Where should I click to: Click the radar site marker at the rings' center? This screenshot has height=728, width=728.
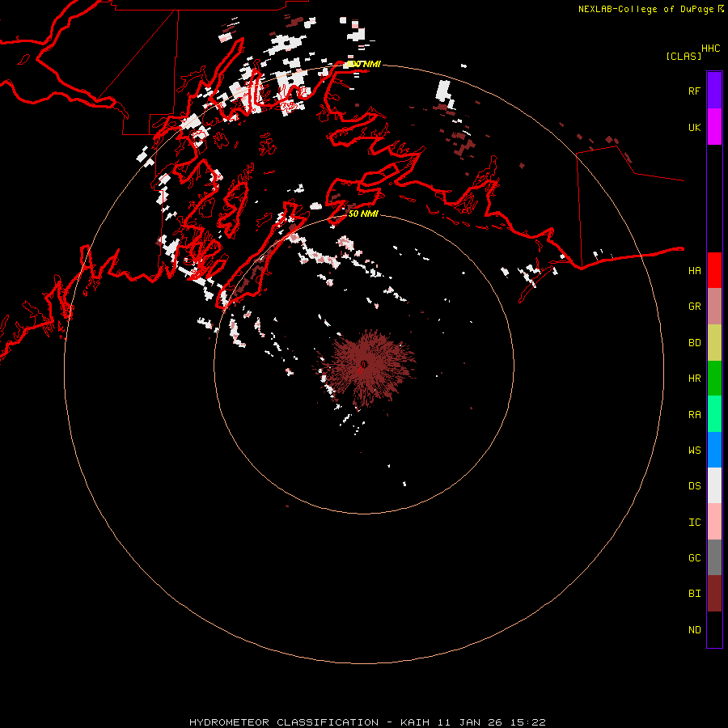(363, 365)
